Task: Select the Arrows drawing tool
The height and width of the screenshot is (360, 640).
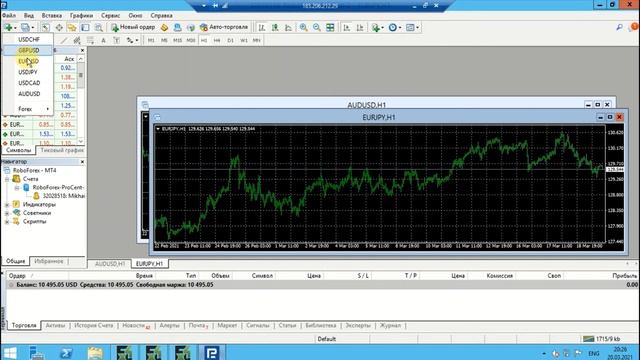Action: 130,40
